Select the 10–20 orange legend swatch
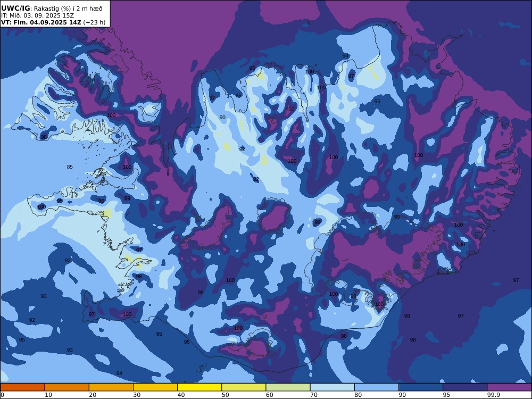 tap(67, 387)
